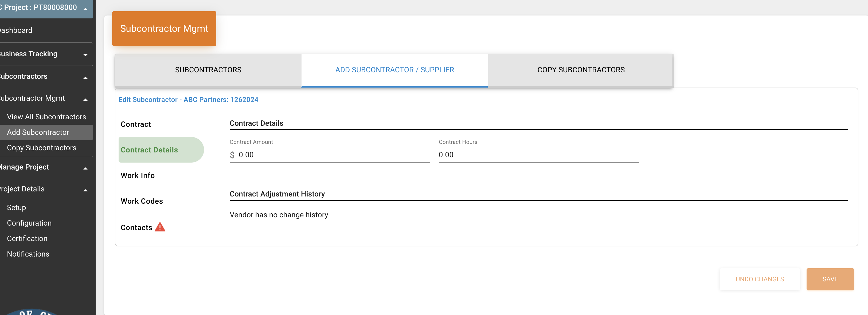
Task: Open View All Subcontractors in sidebar
Action: (46, 117)
